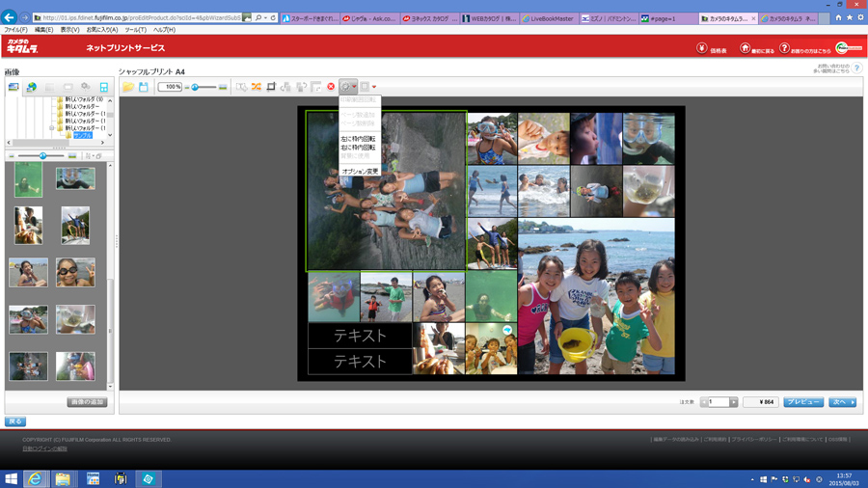This screenshot has height=488, width=868.
Task: Open the order quantity dropdown
Action: (x=733, y=402)
